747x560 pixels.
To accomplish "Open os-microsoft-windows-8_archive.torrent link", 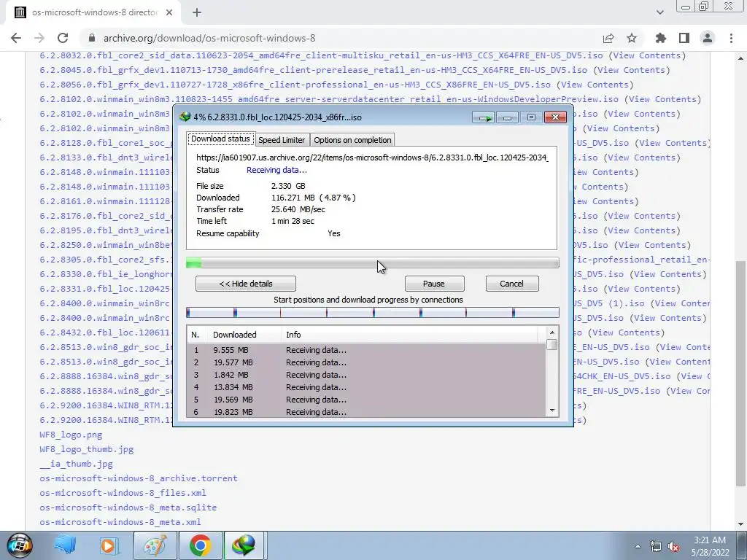I will [139, 478].
